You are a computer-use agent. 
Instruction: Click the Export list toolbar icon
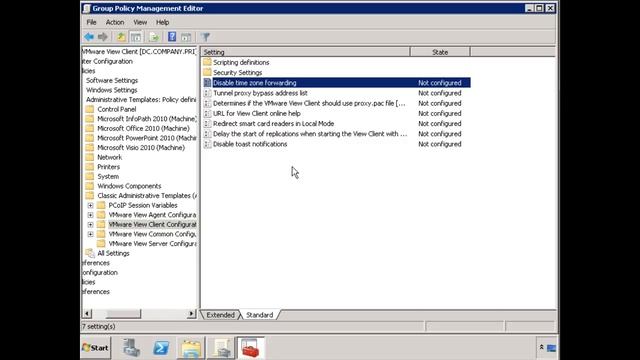coord(154,37)
